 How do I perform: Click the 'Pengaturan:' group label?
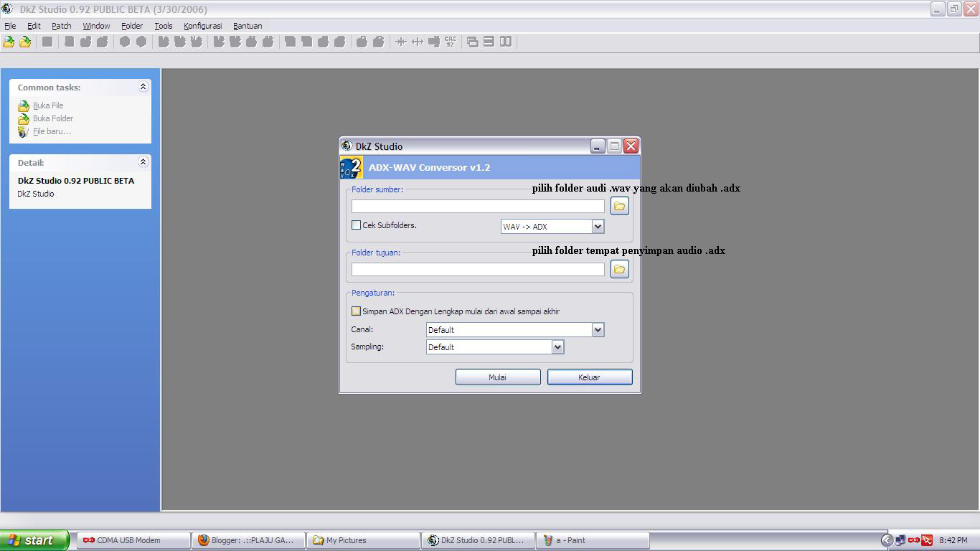point(373,293)
